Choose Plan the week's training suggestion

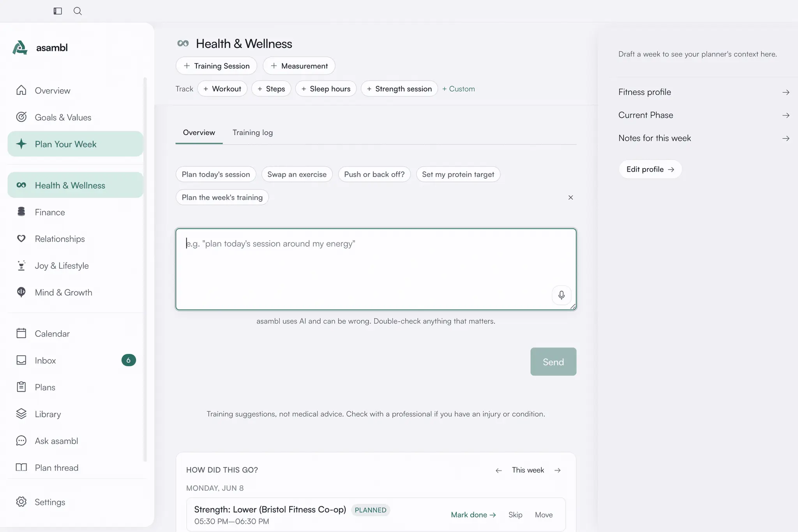[222, 197]
